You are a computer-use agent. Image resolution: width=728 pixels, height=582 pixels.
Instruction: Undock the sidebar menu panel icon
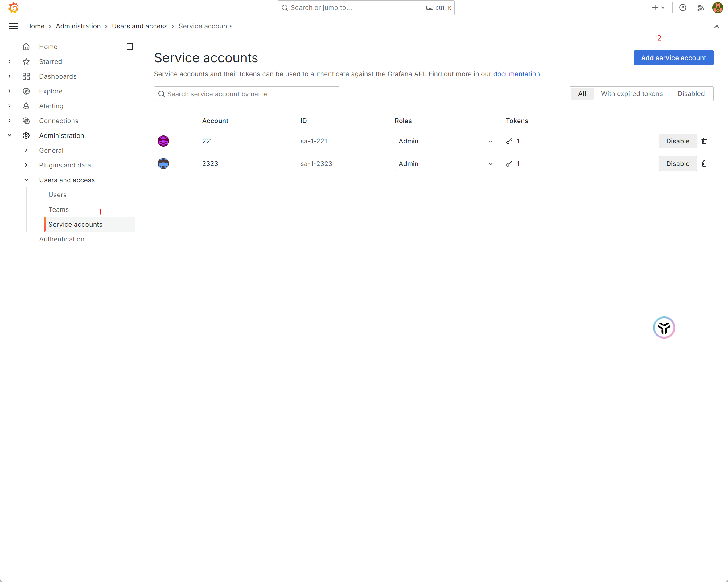pos(130,47)
